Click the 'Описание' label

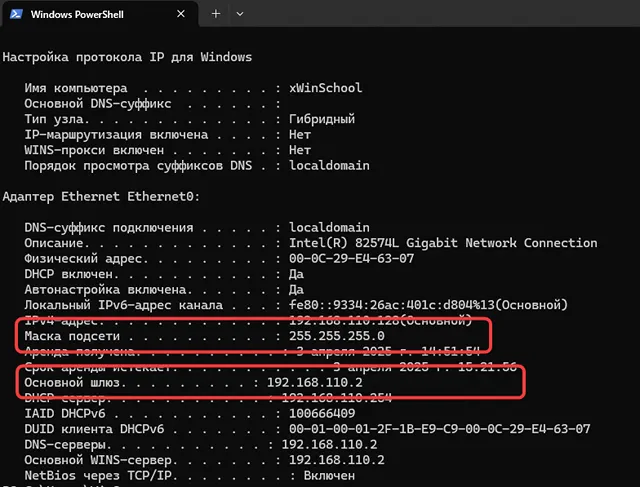pyautogui.click(x=53, y=243)
